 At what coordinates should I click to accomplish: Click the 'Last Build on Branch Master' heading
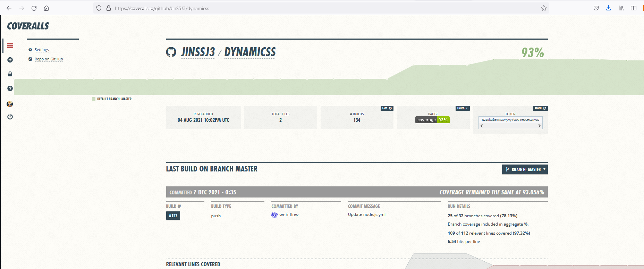[212, 169]
